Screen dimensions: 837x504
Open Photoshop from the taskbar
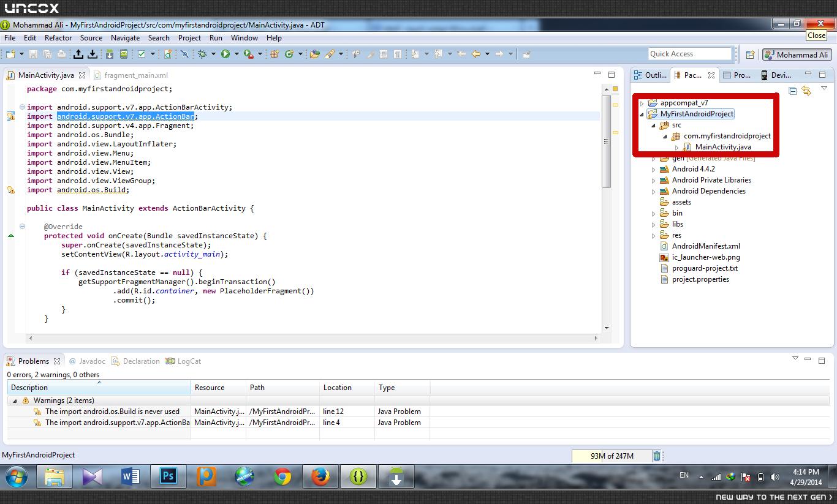coord(168,476)
